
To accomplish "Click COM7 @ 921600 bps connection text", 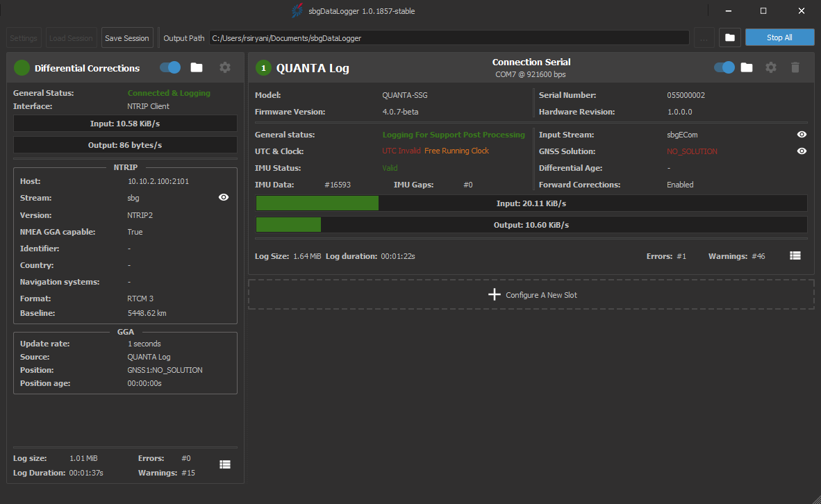I will (531, 74).
